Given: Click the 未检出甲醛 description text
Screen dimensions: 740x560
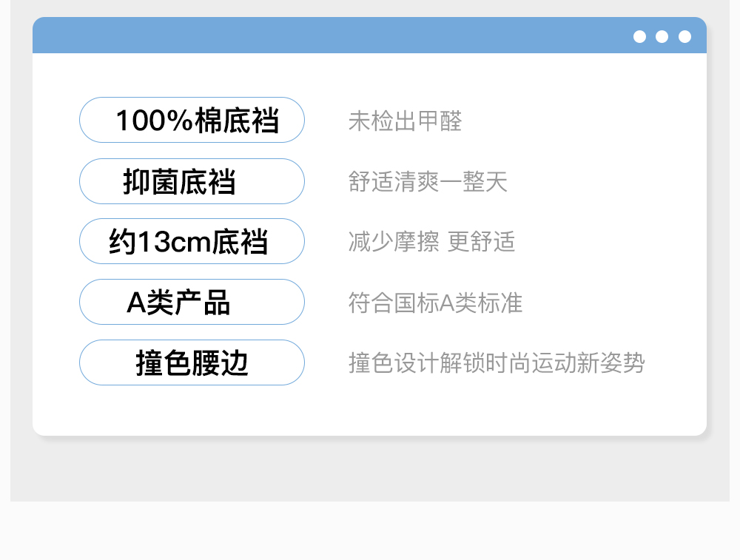Looking at the screenshot, I should pos(405,121).
